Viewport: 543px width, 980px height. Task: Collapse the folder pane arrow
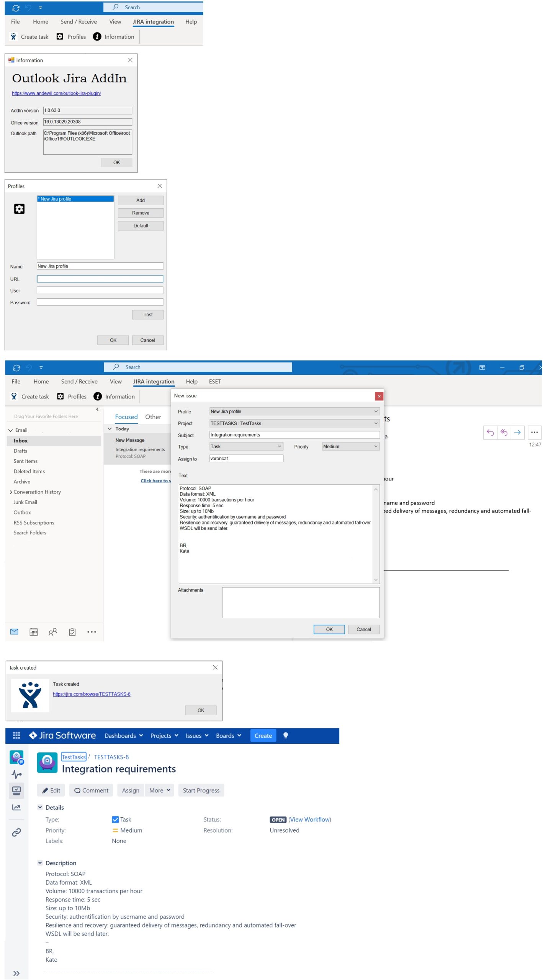(97, 409)
